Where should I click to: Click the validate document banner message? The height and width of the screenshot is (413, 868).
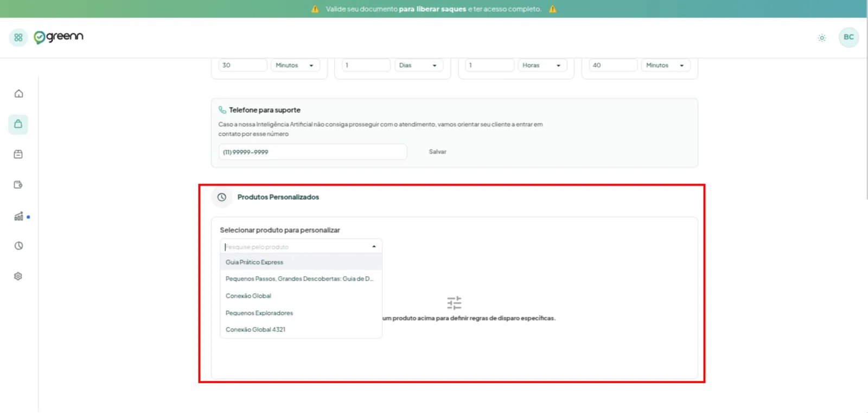tap(433, 9)
